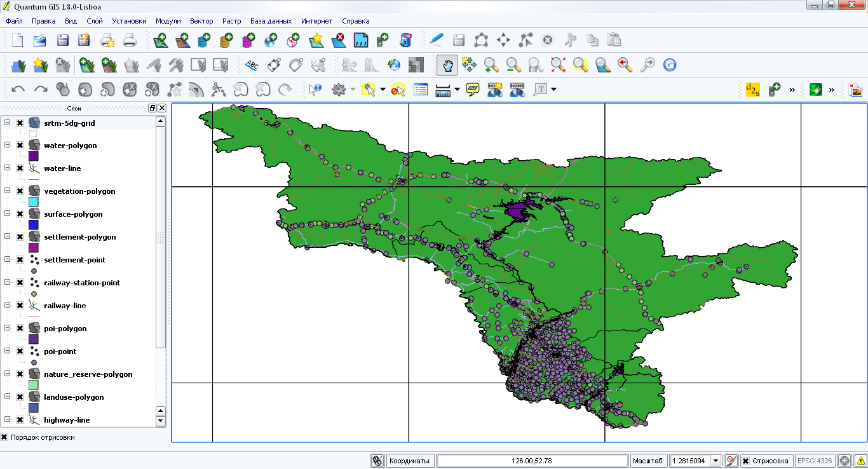Select the Pan Map hand tool

tap(447, 65)
